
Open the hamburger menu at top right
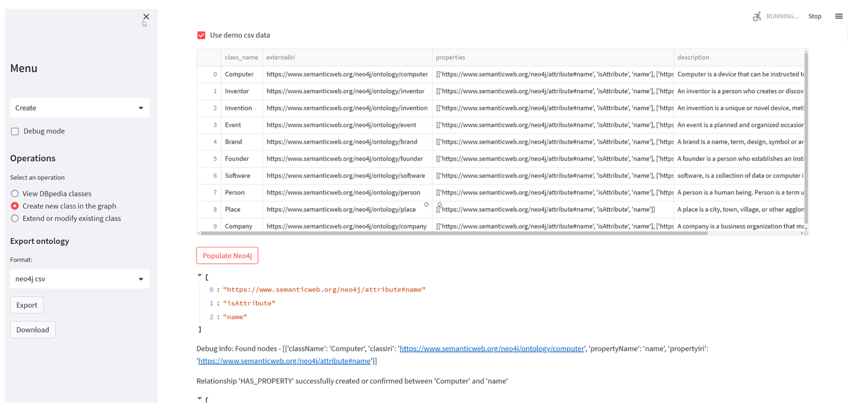click(x=838, y=16)
